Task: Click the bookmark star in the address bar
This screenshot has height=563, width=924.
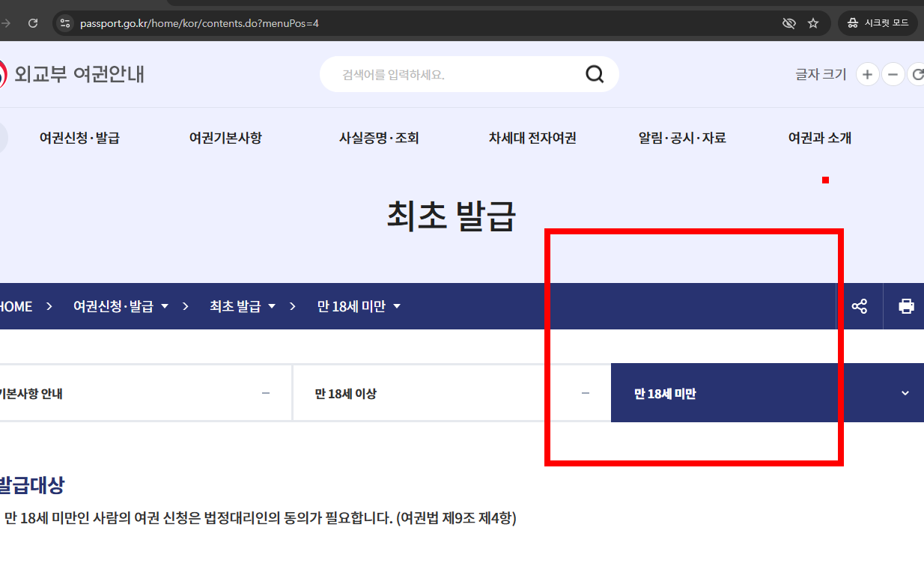Action: pos(813,23)
